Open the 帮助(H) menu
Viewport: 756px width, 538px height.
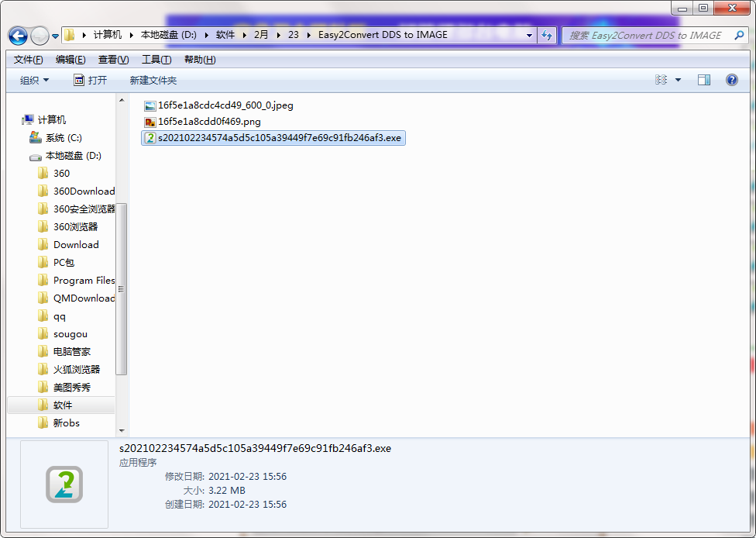[200, 60]
